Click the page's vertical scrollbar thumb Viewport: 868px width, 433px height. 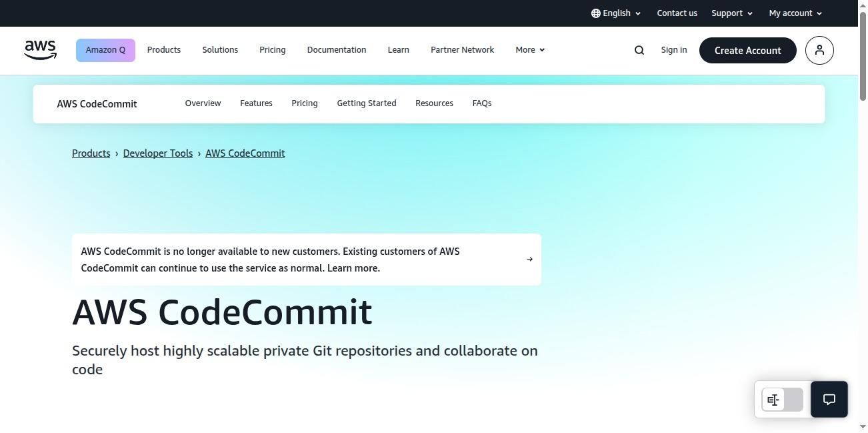pyautogui.click(x=863, y=55)
